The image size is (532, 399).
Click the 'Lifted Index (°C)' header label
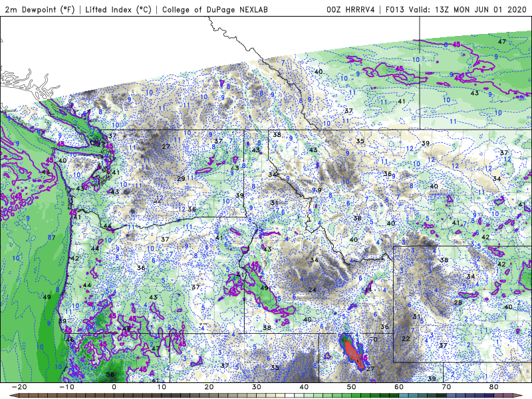pos(118,9)
